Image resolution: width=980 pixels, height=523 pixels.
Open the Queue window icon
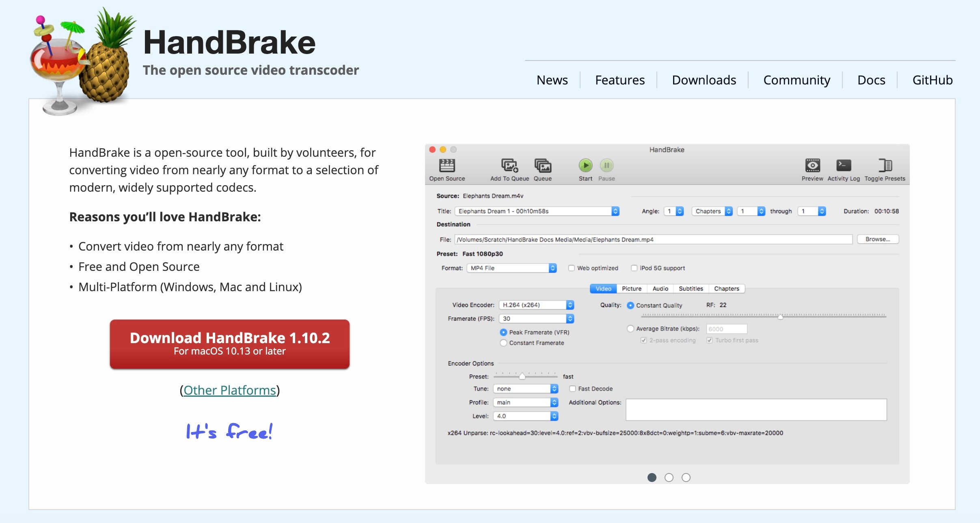click(x=543, y=166)
